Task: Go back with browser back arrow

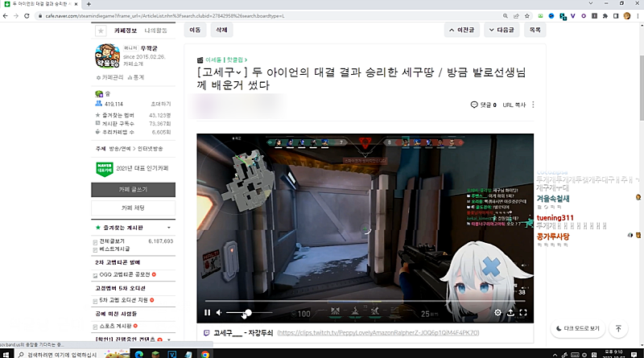Action: [x=5, y=16]
